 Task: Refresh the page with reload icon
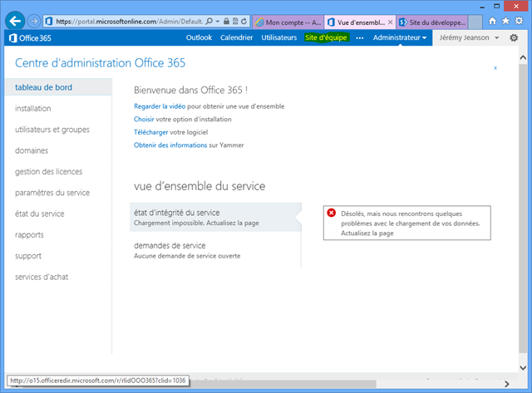(244, 22)
